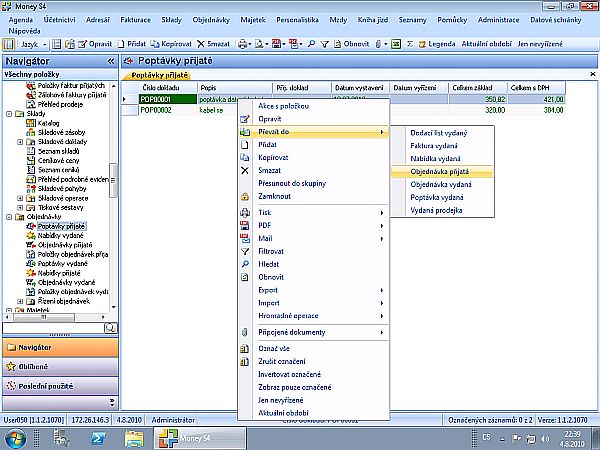Viewport: 600px width, 450px height.
Task: Click the Money S4 taskbar button
Action: pyautogui.click(x=199, y=438)
